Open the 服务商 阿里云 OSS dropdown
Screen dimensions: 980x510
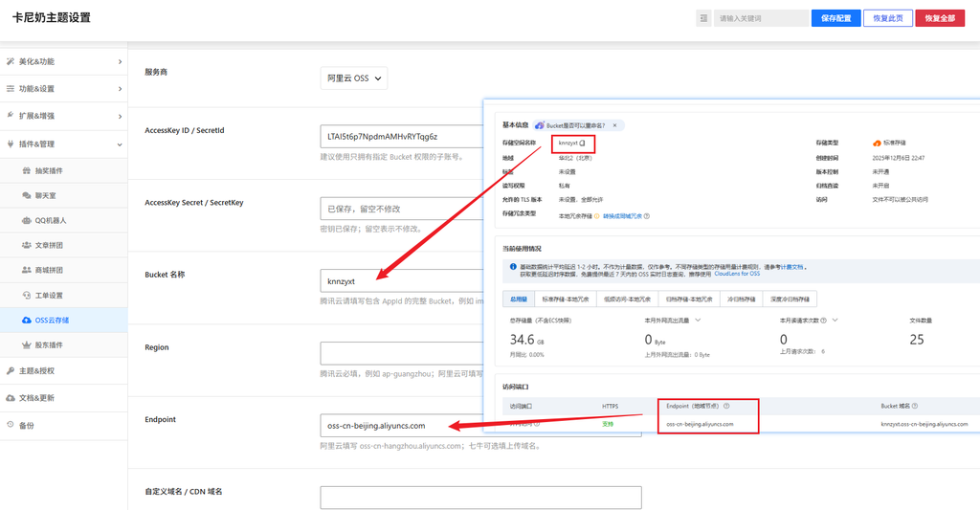354,78
